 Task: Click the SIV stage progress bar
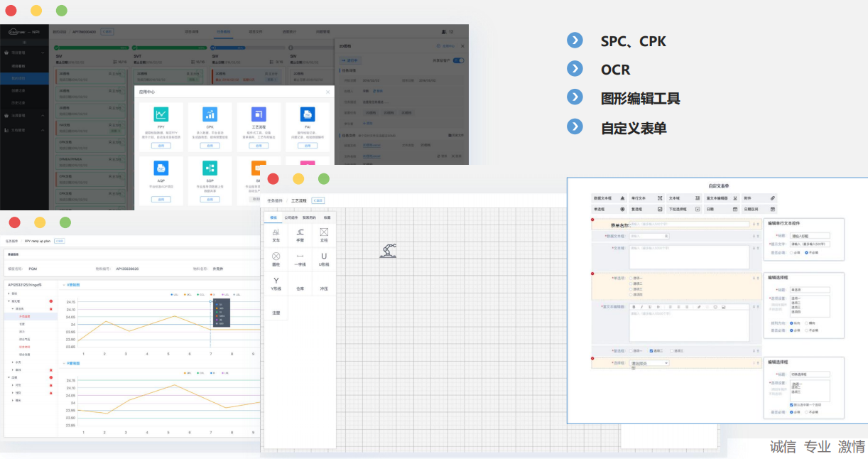click(x=92, y=48)
